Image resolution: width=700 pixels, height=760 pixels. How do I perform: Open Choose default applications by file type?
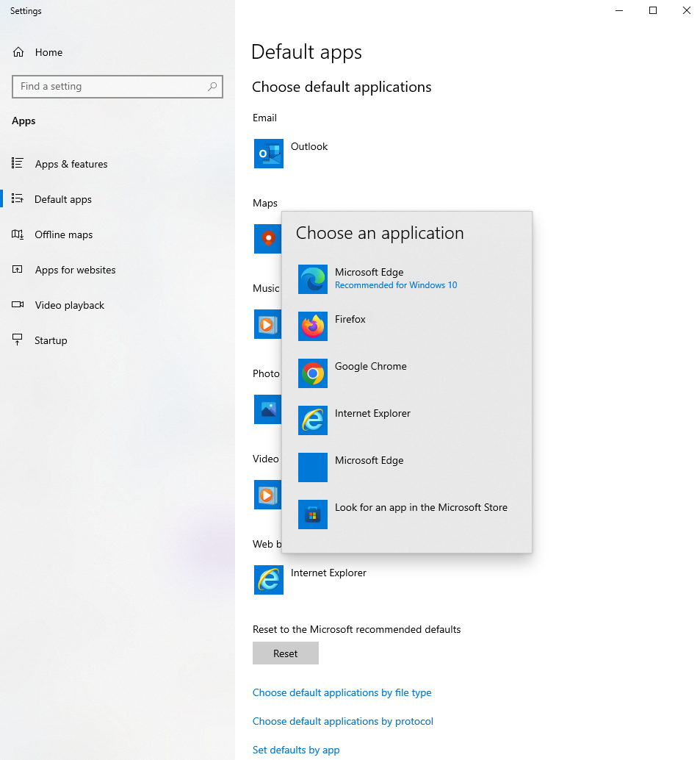[x=342, y=692]
